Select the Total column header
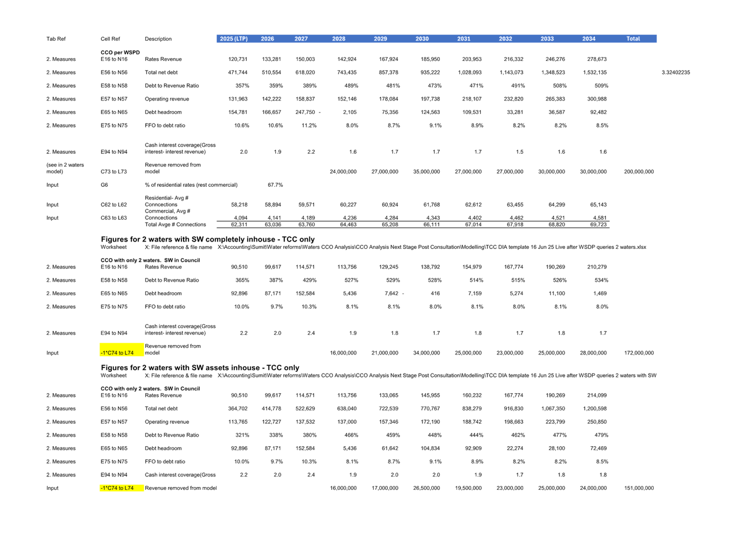This screenshot has width=756, height=534. click(x=633, y=39)
